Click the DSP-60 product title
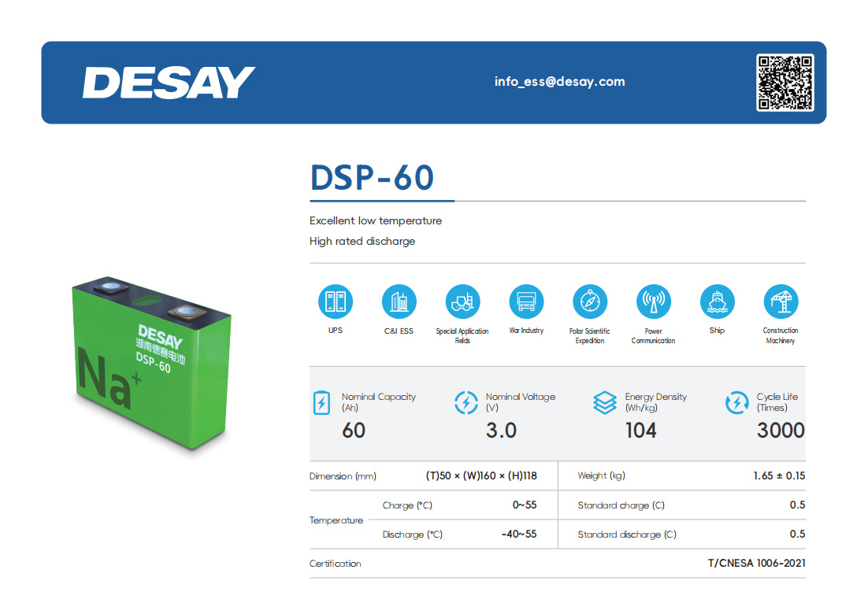This screenshot has width=868, height=614. click(x=372, y=178)
